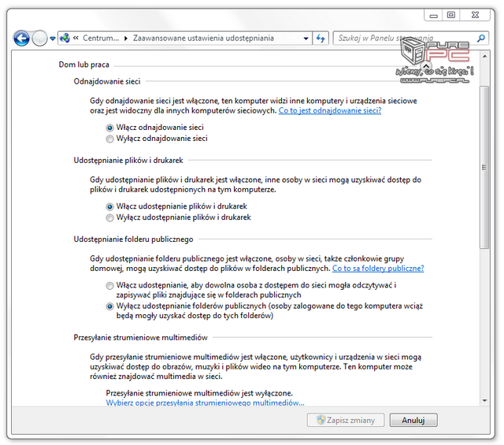The image size is (504, 445).
Task: Click the scrollbar down arrow
Action: click(x=484, y=401)
